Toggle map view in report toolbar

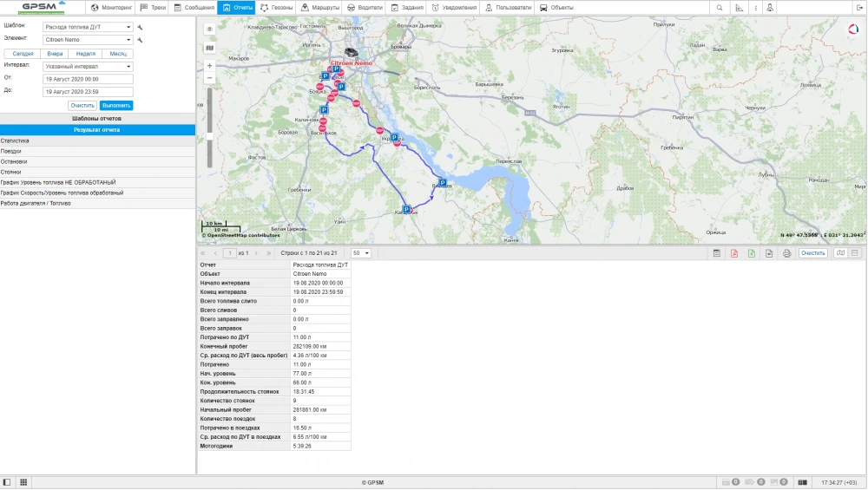tap(839, 253)
